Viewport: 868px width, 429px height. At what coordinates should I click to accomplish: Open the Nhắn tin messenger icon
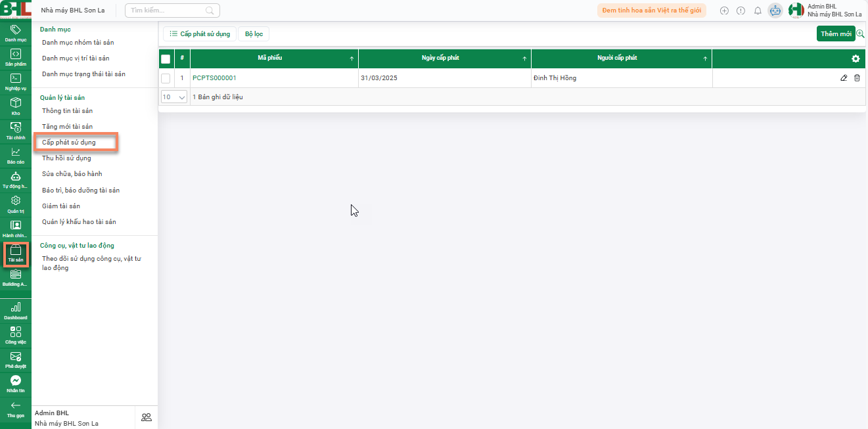click(x=16, y=384)
